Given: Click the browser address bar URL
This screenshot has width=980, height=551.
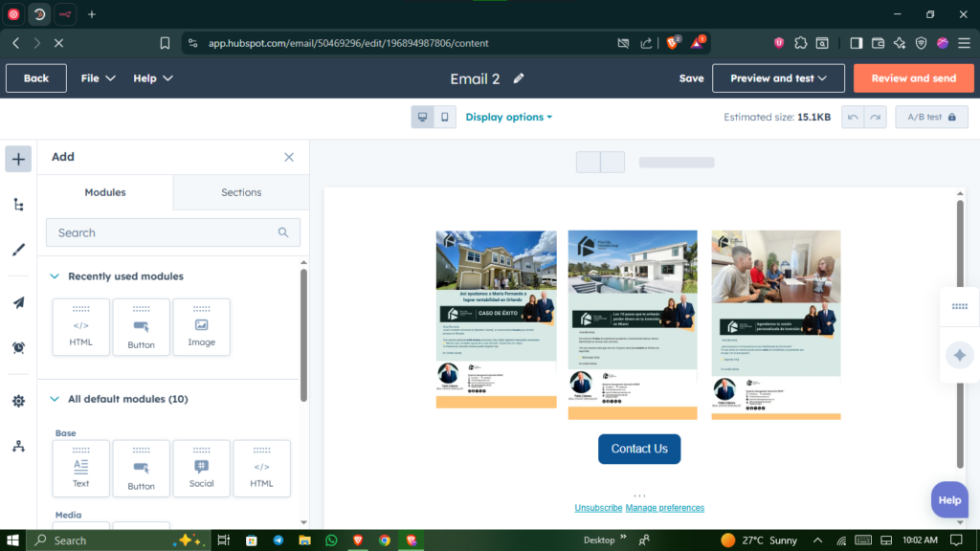Looking at the screenshot, I should [x=348, y=43].
